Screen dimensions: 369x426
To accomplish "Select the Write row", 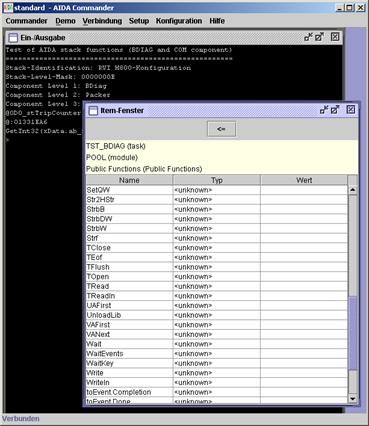I will [217, 373].
